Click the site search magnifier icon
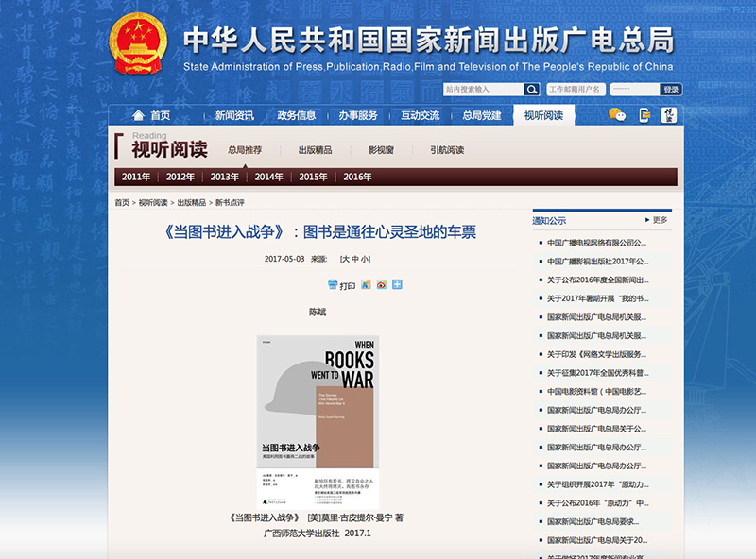 coord(531,90)
